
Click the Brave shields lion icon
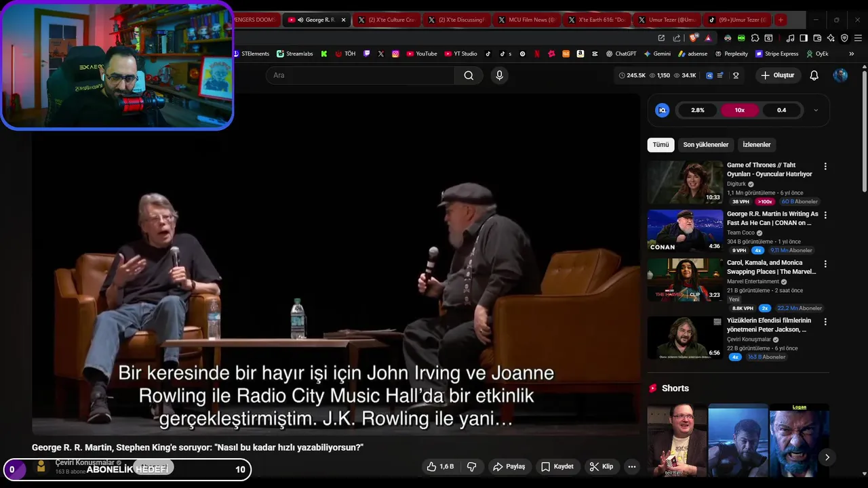(693, 38)
